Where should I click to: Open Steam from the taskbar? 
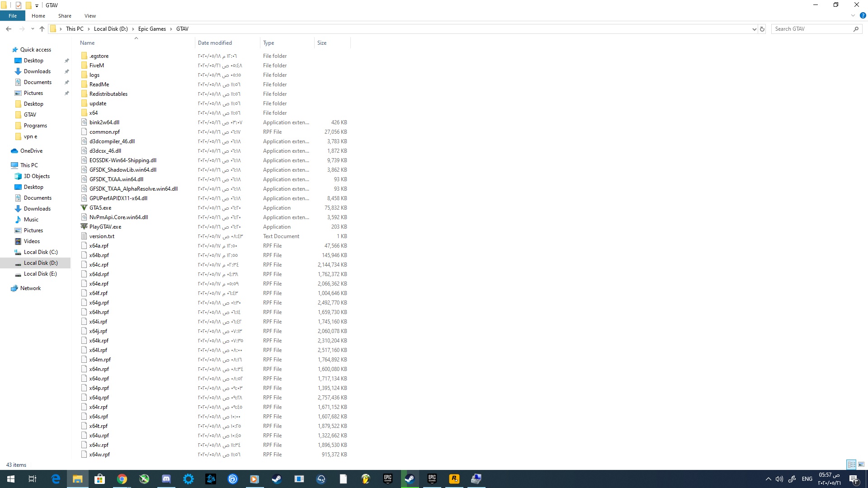pyautogui.click(x=277, y=479)
